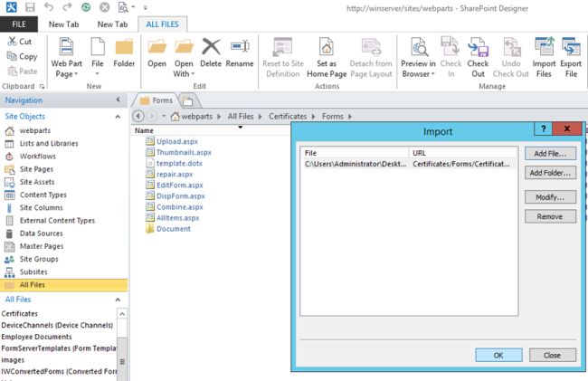This screenshot has width=588, height=381.
Task: Open Subsites in navigation pane
Action: (x=33, y=271)
